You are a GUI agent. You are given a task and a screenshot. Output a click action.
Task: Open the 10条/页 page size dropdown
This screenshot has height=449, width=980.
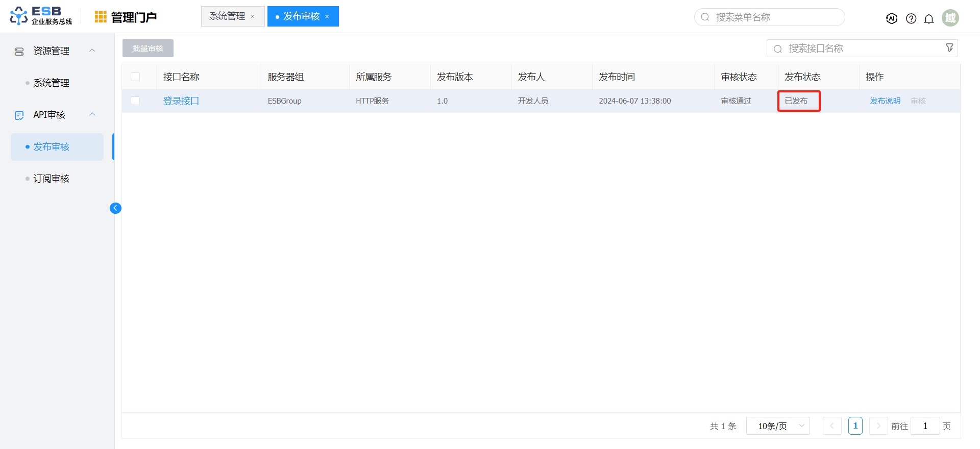tap(778, 426)
